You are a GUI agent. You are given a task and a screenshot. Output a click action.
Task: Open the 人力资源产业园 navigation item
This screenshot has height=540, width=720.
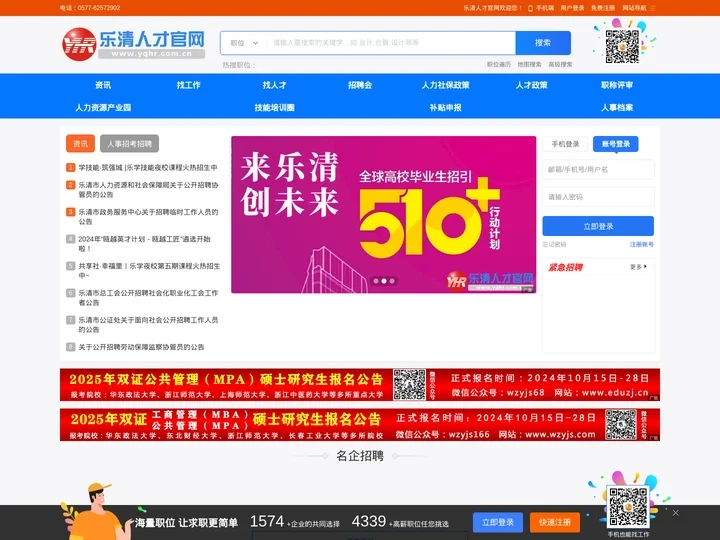[x=103, y=107]
